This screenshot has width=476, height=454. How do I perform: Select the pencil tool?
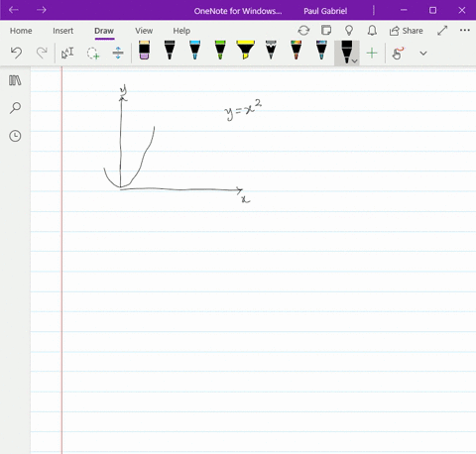(x=271, y=51)
